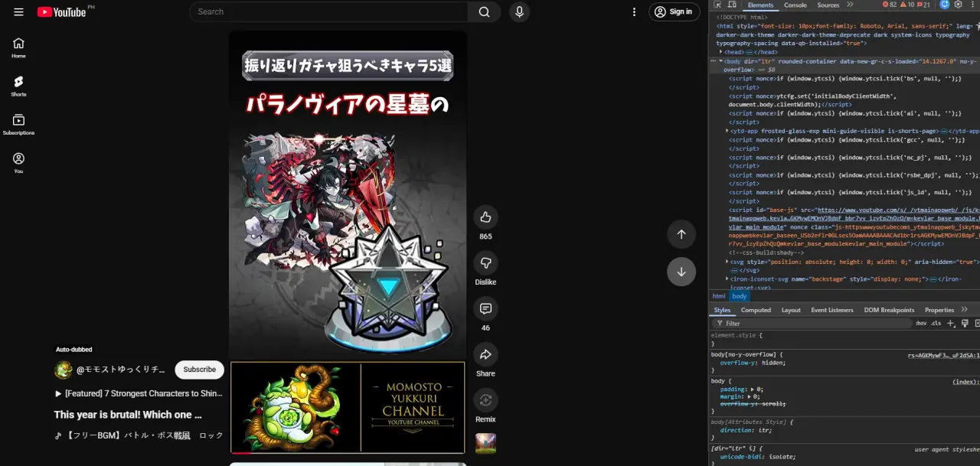980x466 pixels.
Task: Share this Short
Action: pos(485,354)
